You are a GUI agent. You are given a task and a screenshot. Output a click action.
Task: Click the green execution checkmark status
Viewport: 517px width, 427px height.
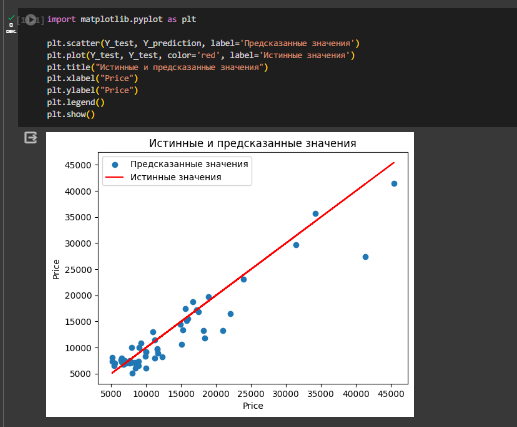(11, 17)
